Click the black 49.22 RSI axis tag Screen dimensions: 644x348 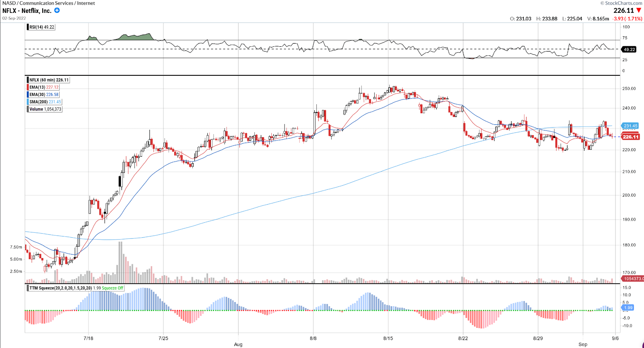(x=629, y=50)
